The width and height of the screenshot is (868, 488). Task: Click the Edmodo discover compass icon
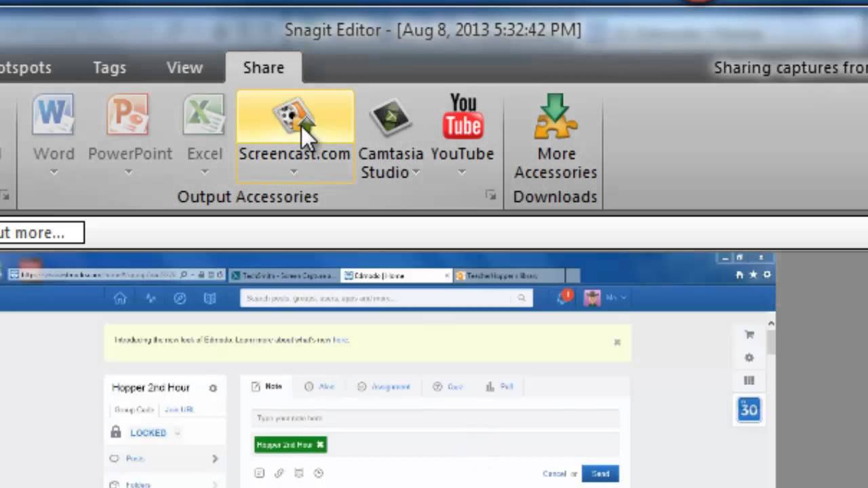coord(180,298)
